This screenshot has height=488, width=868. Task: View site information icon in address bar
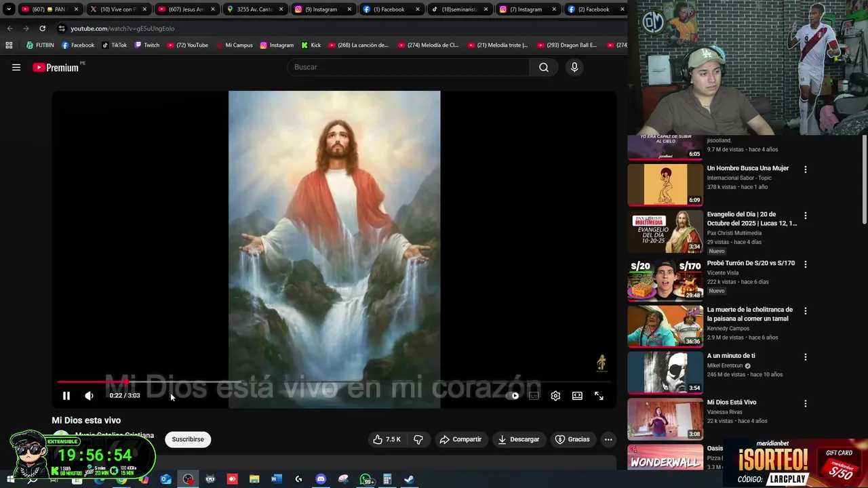coord(62,28)
